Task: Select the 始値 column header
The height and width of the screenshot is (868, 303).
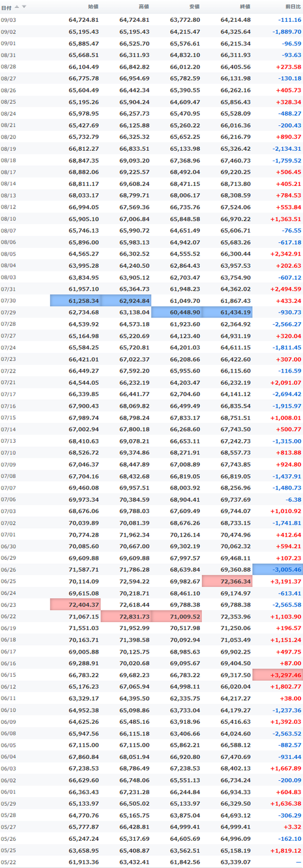Action: 93,7
